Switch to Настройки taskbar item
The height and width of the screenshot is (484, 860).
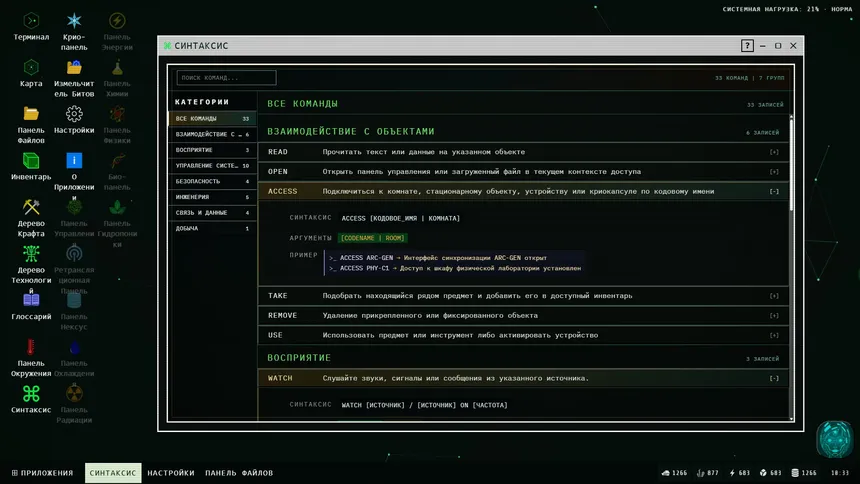click(171, 473)
